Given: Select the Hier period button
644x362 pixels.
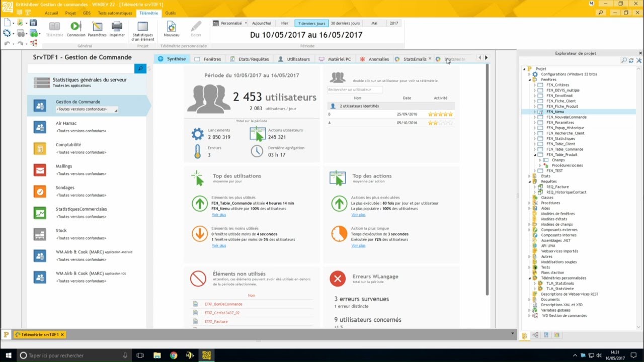Looking at the screenshot, I should [x=285, y=23].
